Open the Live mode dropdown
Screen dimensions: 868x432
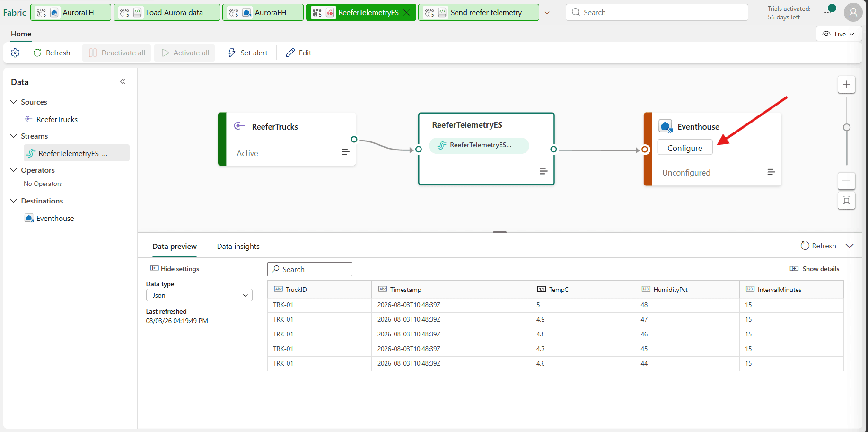839,34
